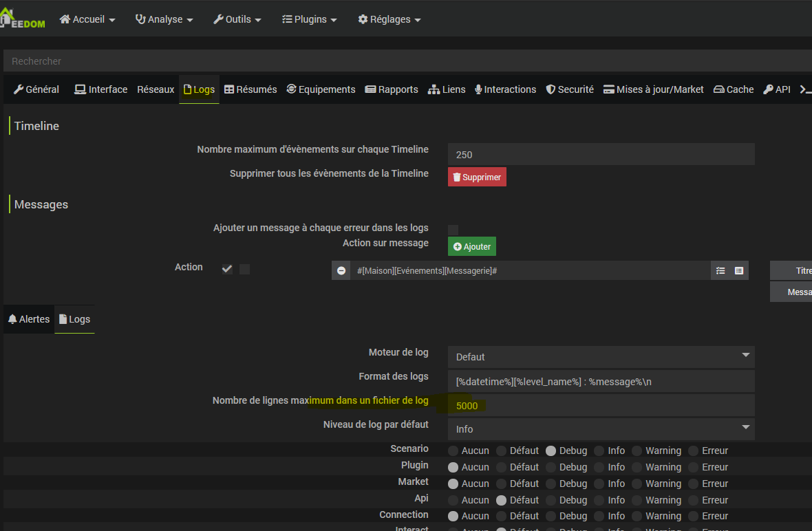Click the Rechercher search field
This screenshot has width=812, height=531.
pyautogui.click(x=406, y=61)
